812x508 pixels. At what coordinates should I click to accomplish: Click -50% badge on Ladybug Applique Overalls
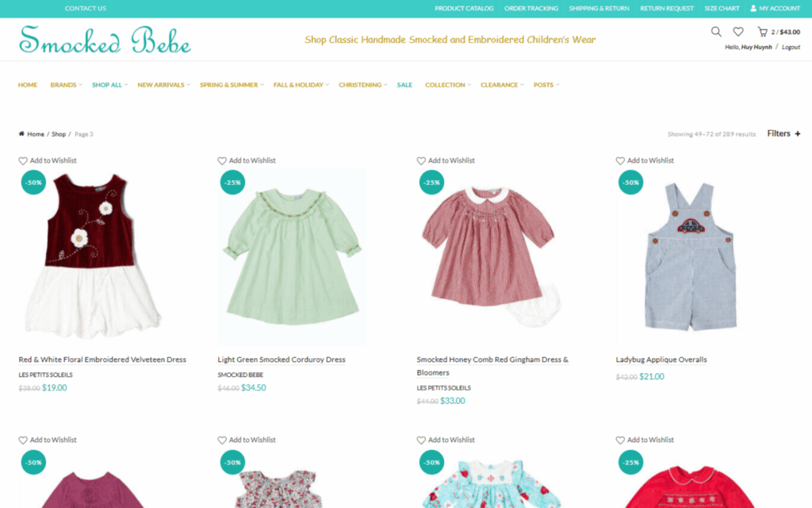coord(630,183)
